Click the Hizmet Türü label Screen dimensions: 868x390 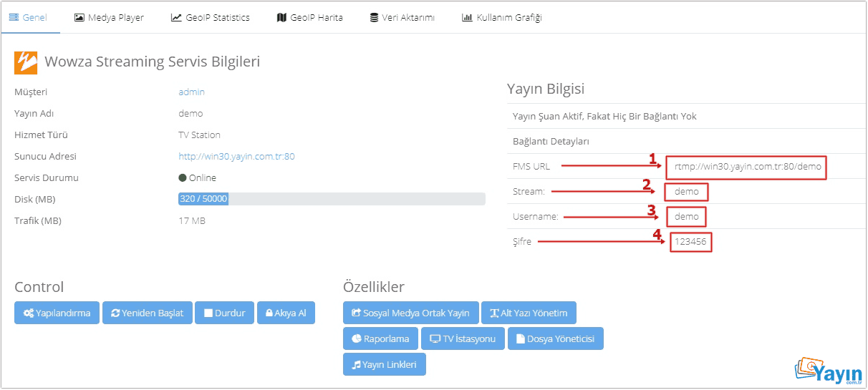pyautogui.click(x=41, y=135)
